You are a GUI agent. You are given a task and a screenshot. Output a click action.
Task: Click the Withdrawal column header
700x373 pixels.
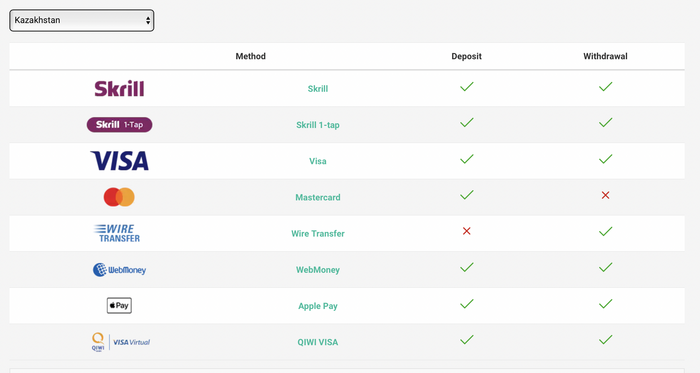pyautogui.click(x=605, y=56)
